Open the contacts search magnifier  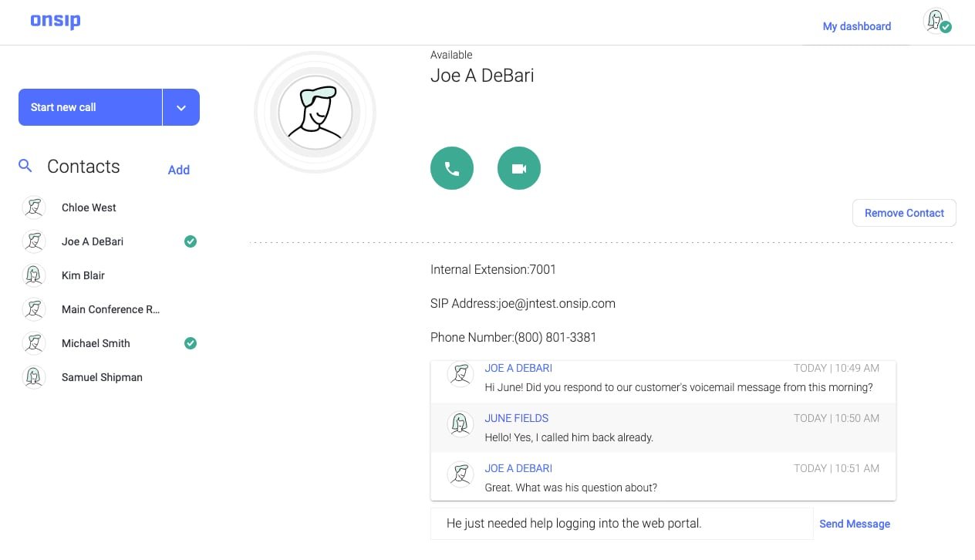(25, 165)
